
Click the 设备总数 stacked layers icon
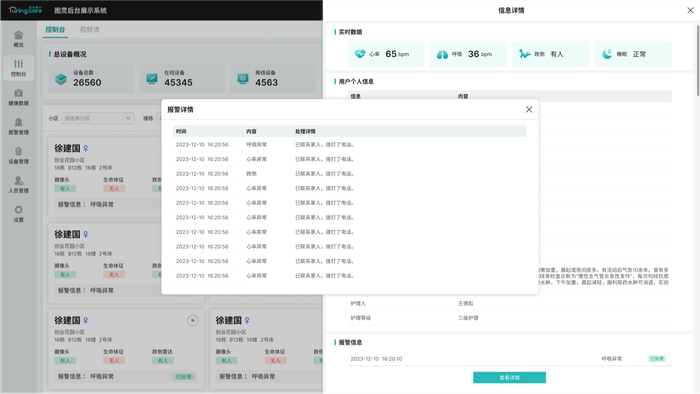(x=61, y=79)
